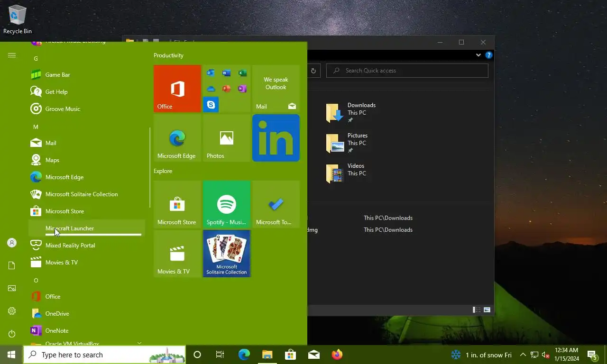Open the Microsoft Store tile
The width and height of the screenshot is (607, 364).
coord(177,204)
